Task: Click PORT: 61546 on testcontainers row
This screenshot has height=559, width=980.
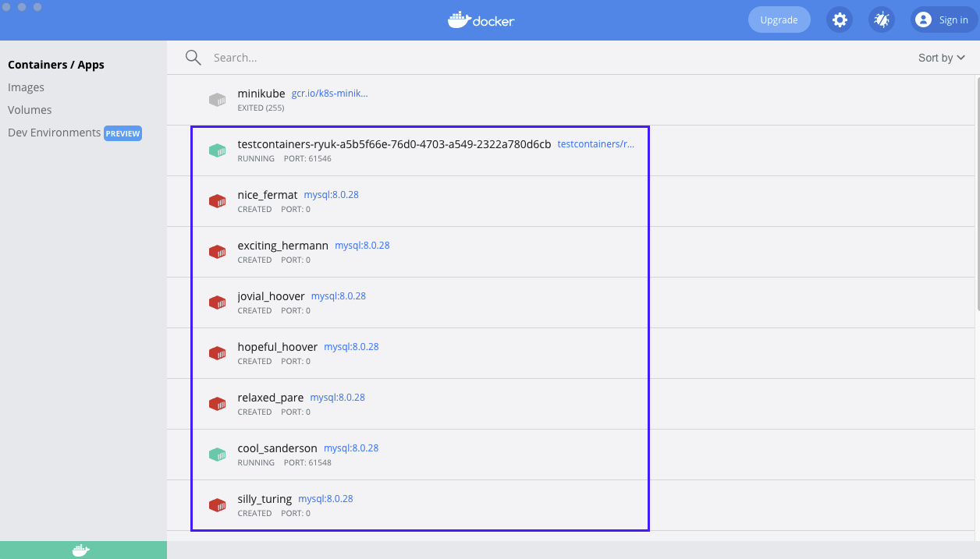Action: pyautogui.click(x=306, y=159)
